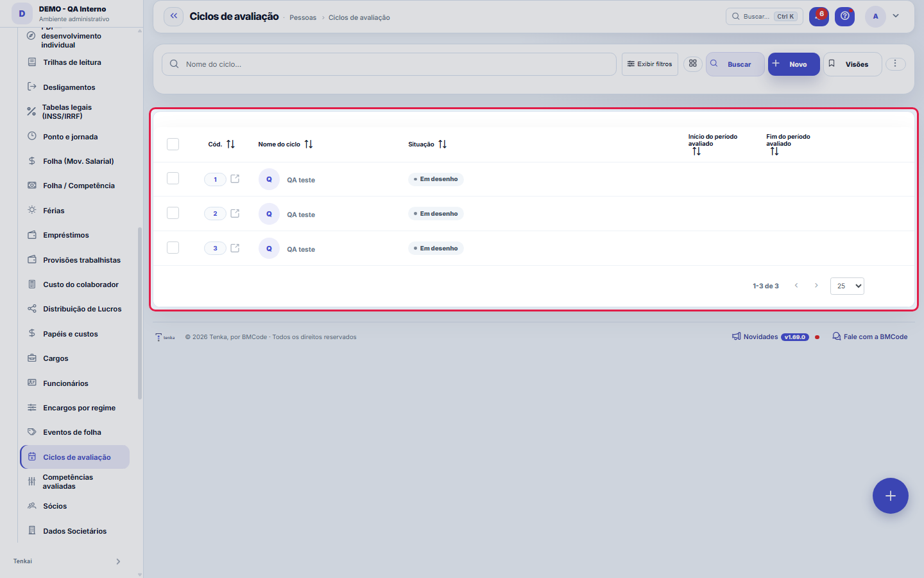The height and width of the screenshot is (578, 924).
Task: Go to next page arrow
Action: pos(816,286)
